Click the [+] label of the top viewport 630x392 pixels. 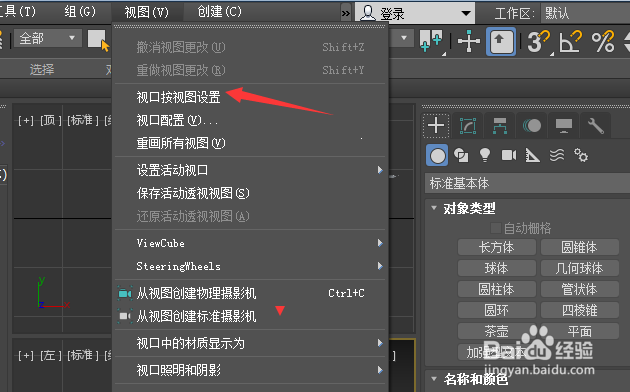(x=26, y=120)
